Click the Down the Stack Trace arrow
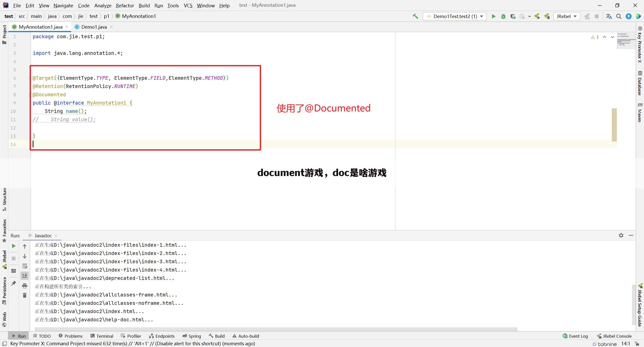This screenshot has height=347, width=644. point(25,256)
